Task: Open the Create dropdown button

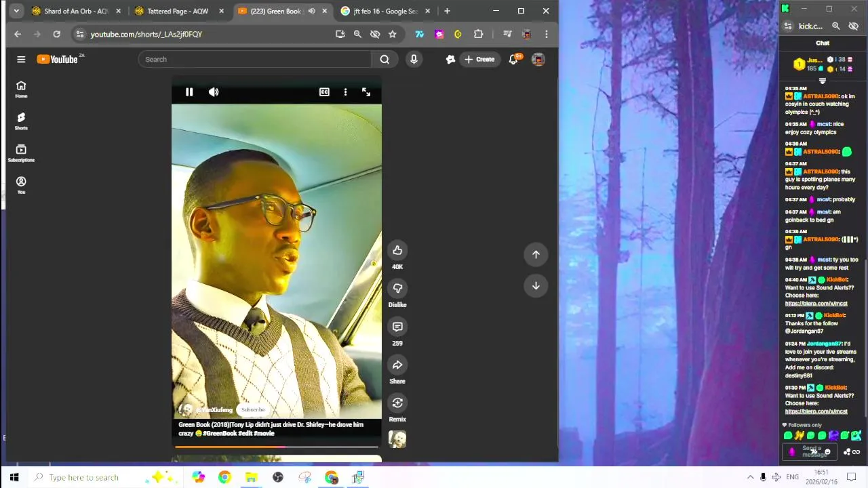Action: coord(479,60)
